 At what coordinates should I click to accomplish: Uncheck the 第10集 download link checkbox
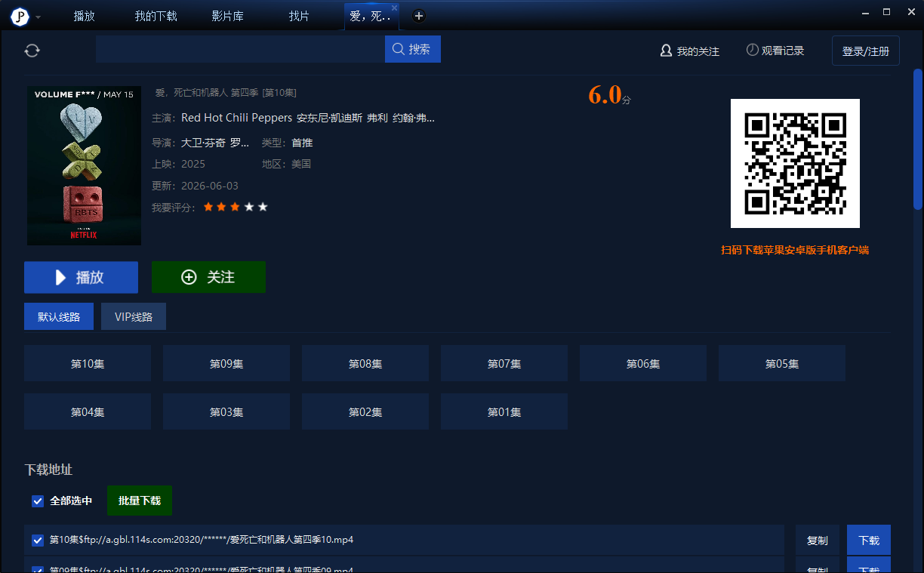(38, 541)
